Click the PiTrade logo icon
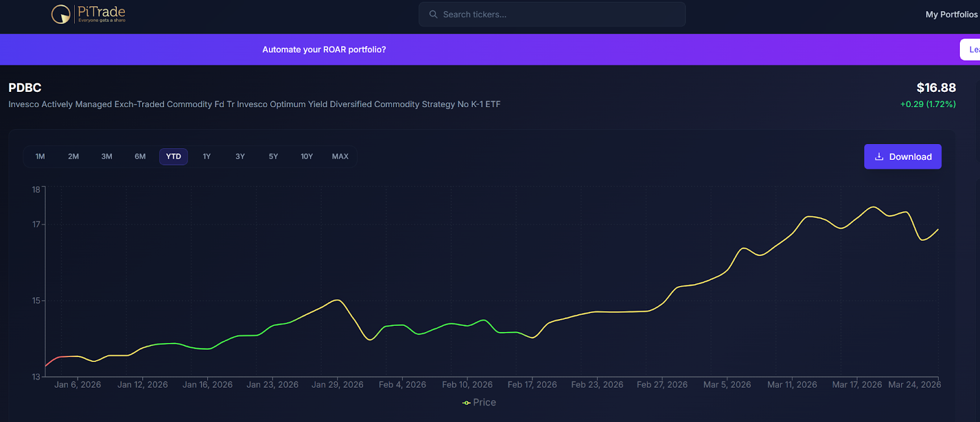Screen dimensions: 980x422 [61, 13]
